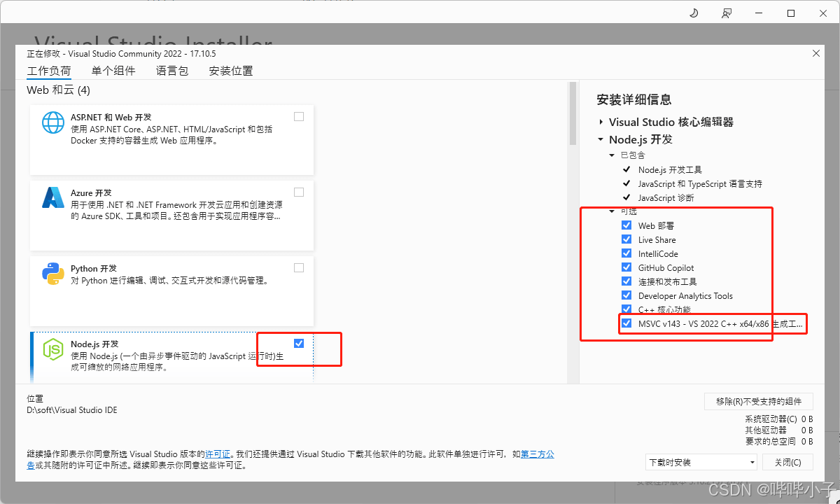Viewport: 840px width, 504px height.
Task: Collapse the 已包含 included group
Action: click(612, 155)
